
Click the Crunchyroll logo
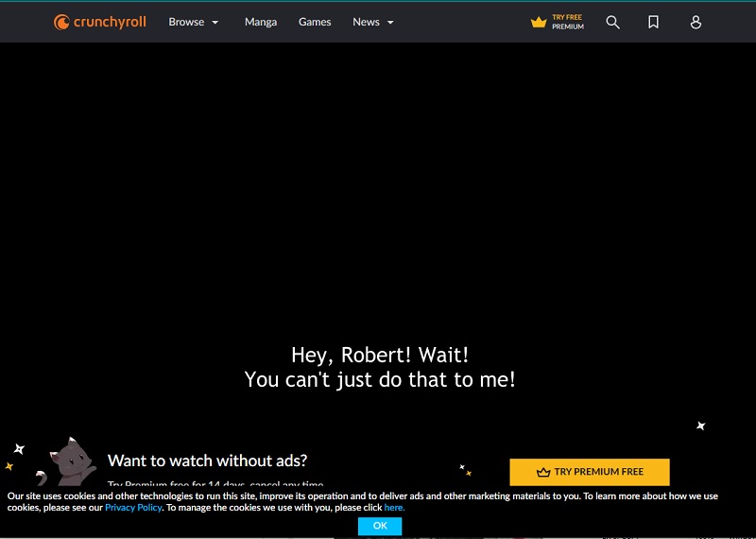pos(100,22)
